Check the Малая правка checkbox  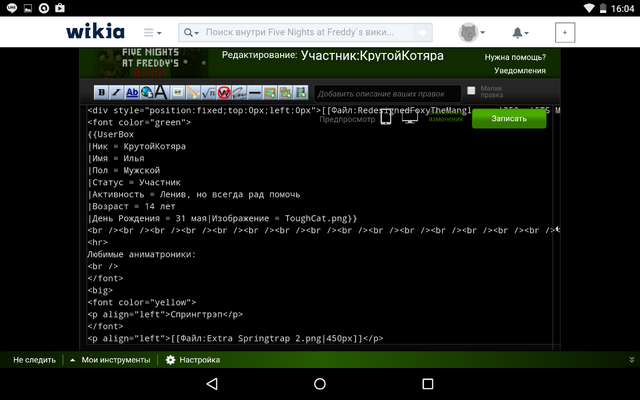point(471,90)
